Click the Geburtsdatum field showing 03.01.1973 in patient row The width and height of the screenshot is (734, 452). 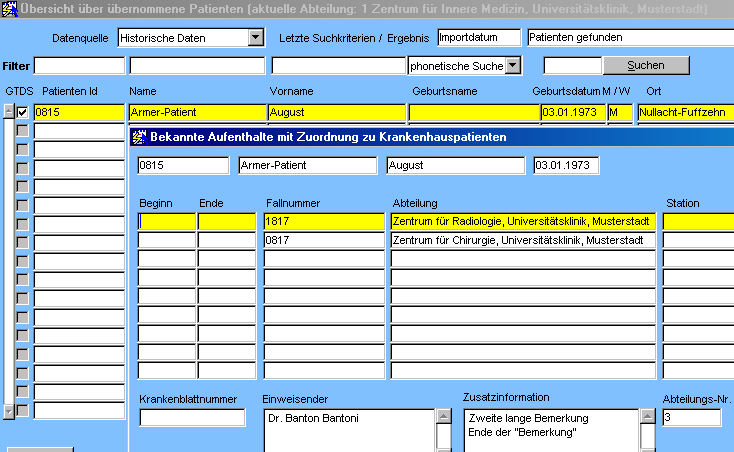click(x=571, y=113)
